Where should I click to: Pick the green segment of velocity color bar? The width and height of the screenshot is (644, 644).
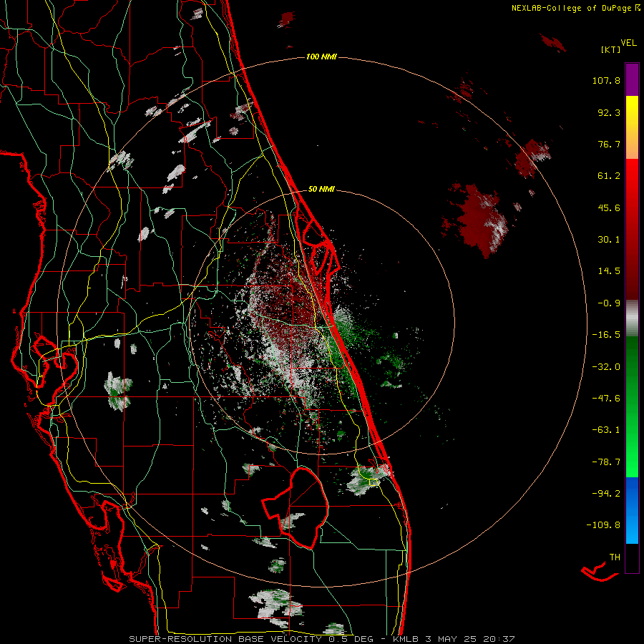pos(632,406)
